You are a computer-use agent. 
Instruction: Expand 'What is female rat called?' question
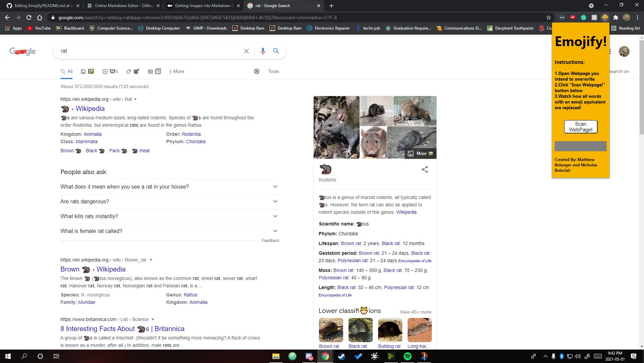[170, 231]
